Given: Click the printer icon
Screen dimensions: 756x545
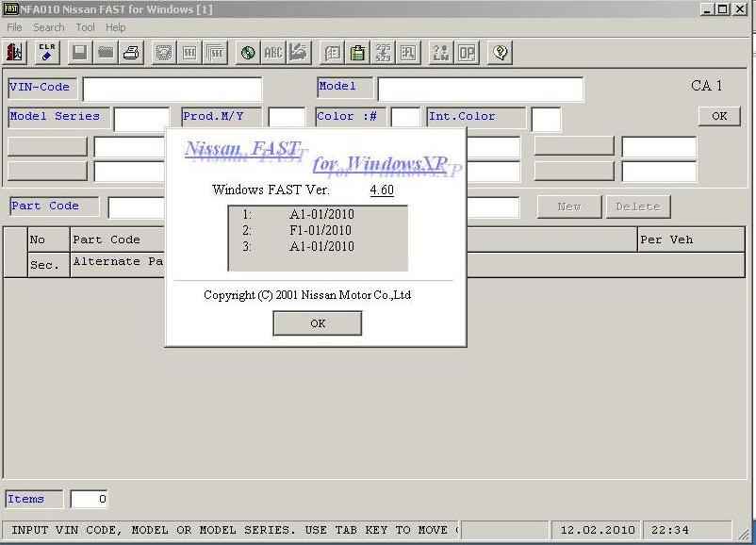Looking at the screenshot, I should click(x=131, y=52).
